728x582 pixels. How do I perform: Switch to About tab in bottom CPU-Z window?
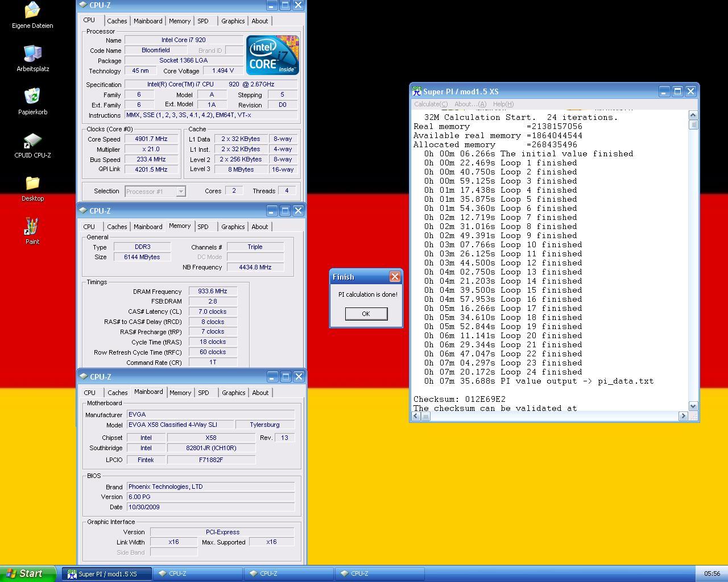pos(260,393)
